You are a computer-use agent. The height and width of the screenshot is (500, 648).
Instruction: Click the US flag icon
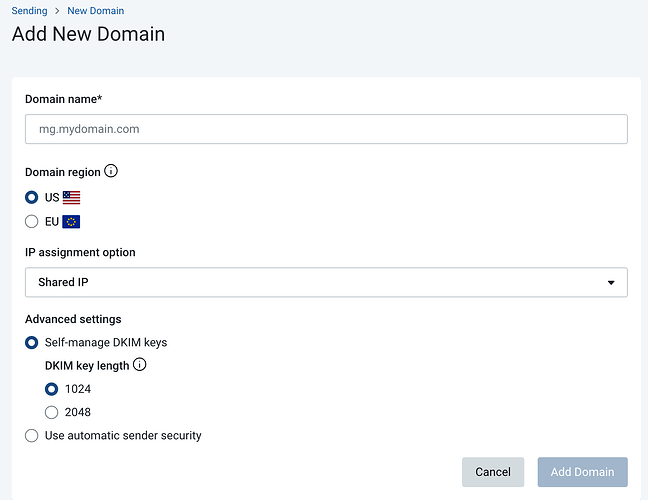point(71,198)
